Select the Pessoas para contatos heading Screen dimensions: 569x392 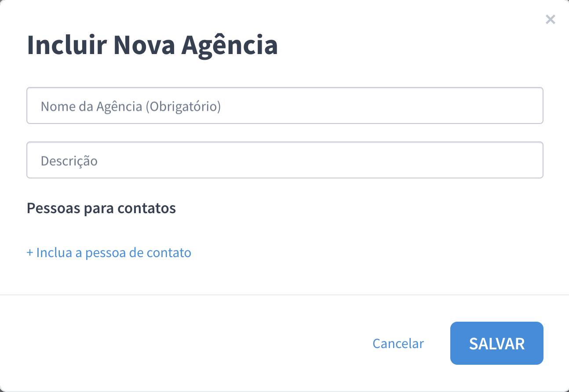(101, 207)
